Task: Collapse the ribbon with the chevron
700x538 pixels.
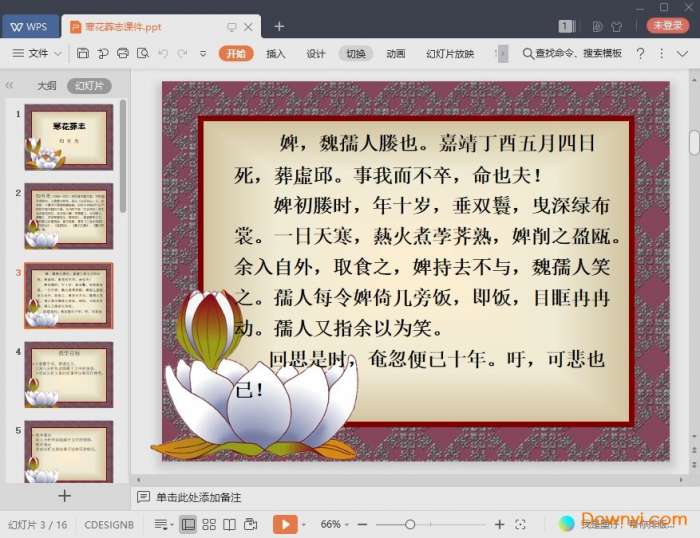Action: pos(682,54)
